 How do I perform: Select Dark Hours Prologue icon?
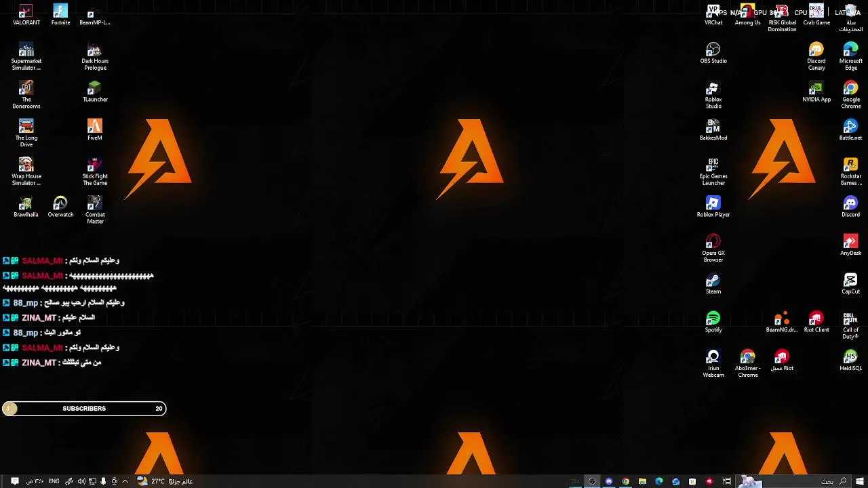coord(94,57)
